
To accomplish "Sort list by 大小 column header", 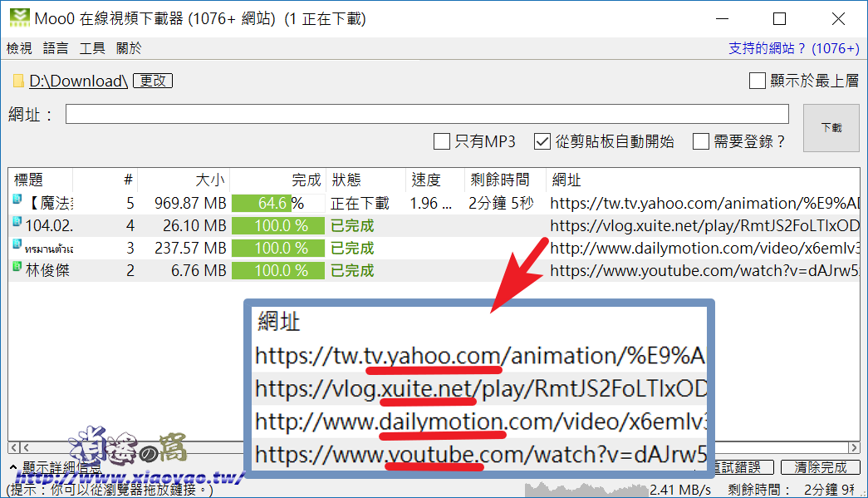I will [184, 180].
